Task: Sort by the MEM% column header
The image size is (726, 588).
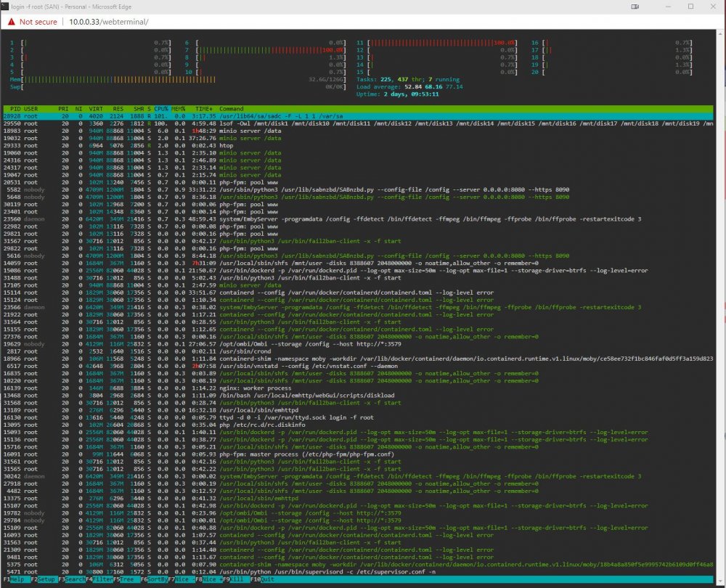Action: tap(179, 109)
